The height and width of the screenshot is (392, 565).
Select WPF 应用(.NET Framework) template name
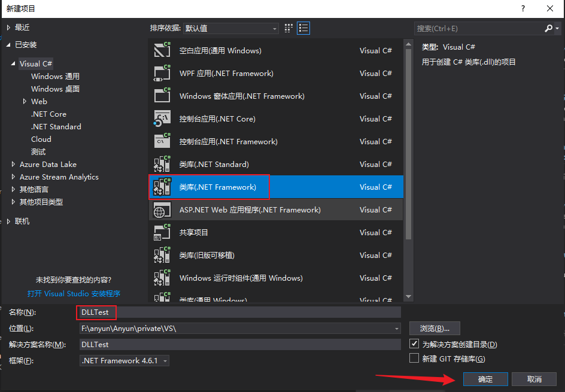pos(226,73)
